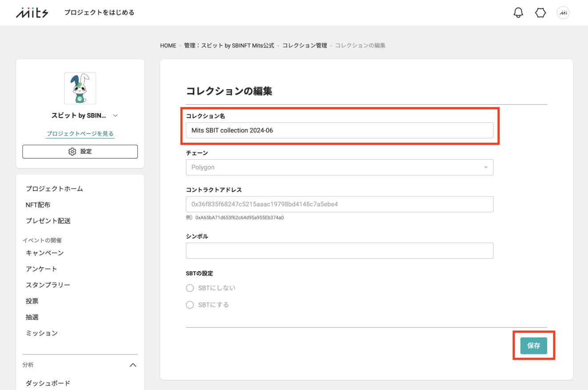Click コレクション管理 breadcrumb

click(x=305, y=45)
